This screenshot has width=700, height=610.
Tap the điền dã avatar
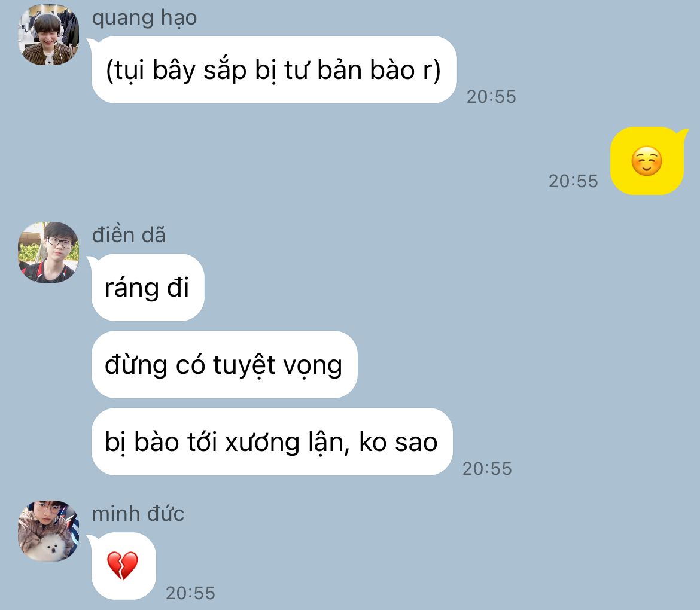point(48,252)
